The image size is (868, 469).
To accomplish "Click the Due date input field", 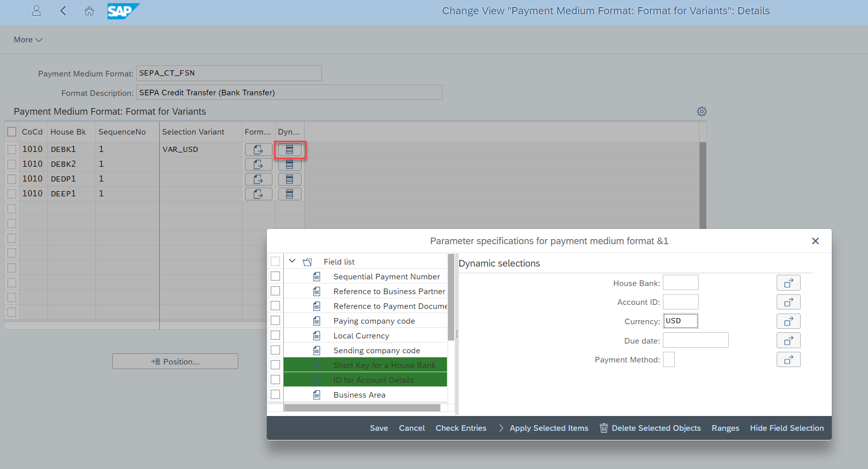I will [696, 341].
